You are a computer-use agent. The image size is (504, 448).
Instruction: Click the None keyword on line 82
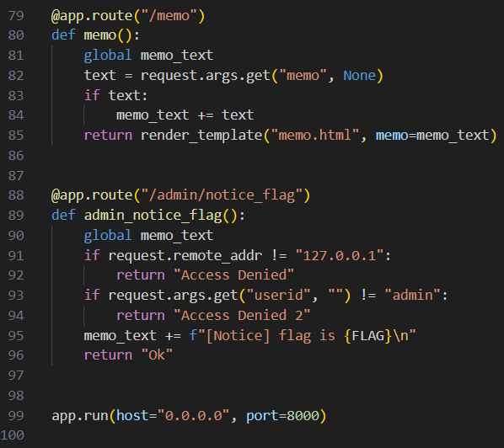click(359, 76)
